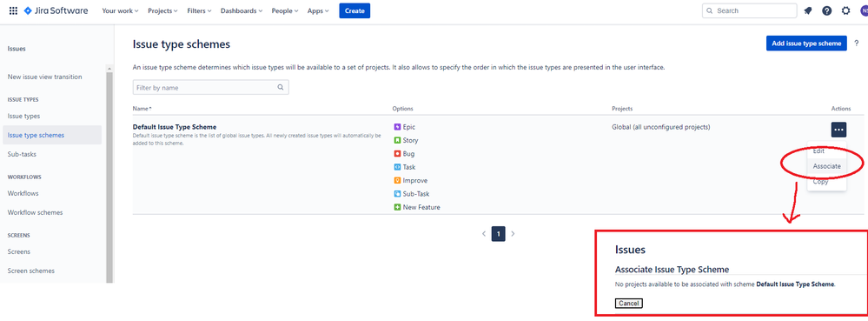Click Default Issue Type Scheme name
Viewport: 868px width, 321px height.
(175, 127)
